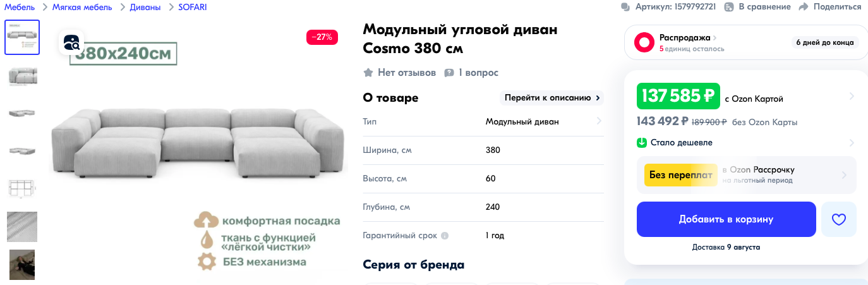
Task: Expand the 'Стало дешевле' price history chevron
Action: point(852,143)
